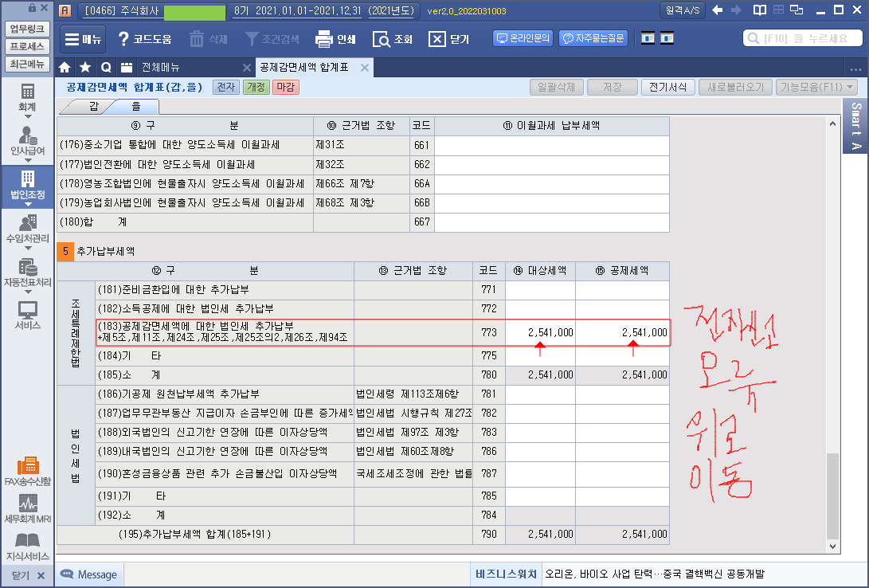The width and height of the screenshot is (869, 588).
Task: Expand arrow under 인사급여
Action: pos(27,161)
